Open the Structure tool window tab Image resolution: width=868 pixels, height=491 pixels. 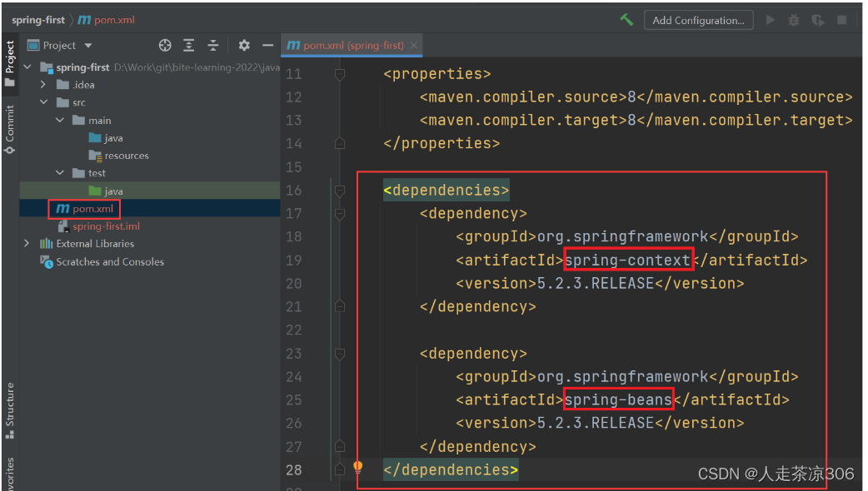click(x=9, y=410)
